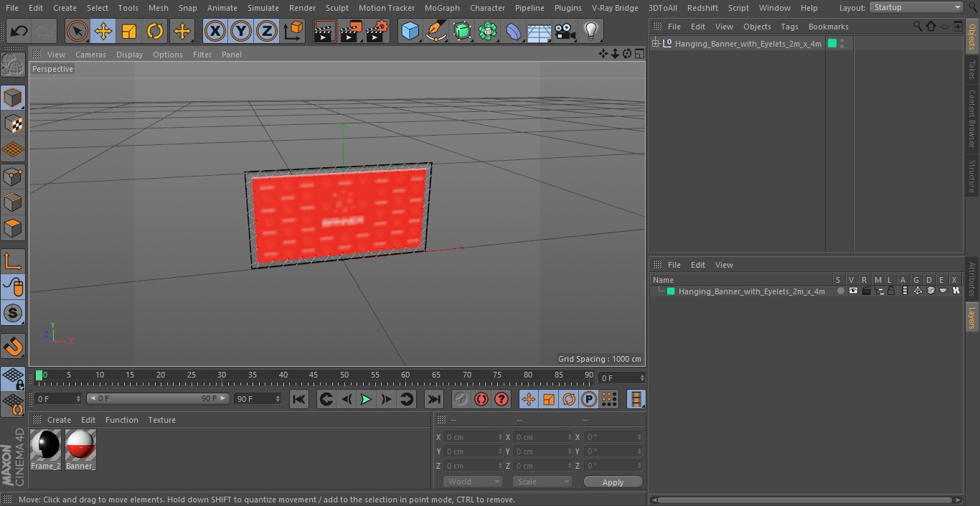
Task: Open the Content Browser side tab
Action: 972,118
